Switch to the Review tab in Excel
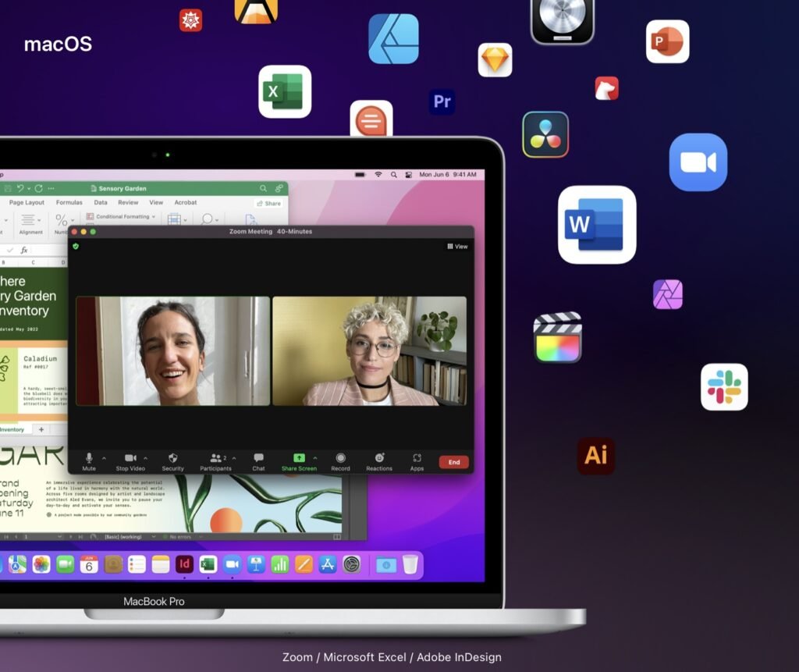Screen dimensions: 799x672 click(128, 202)
